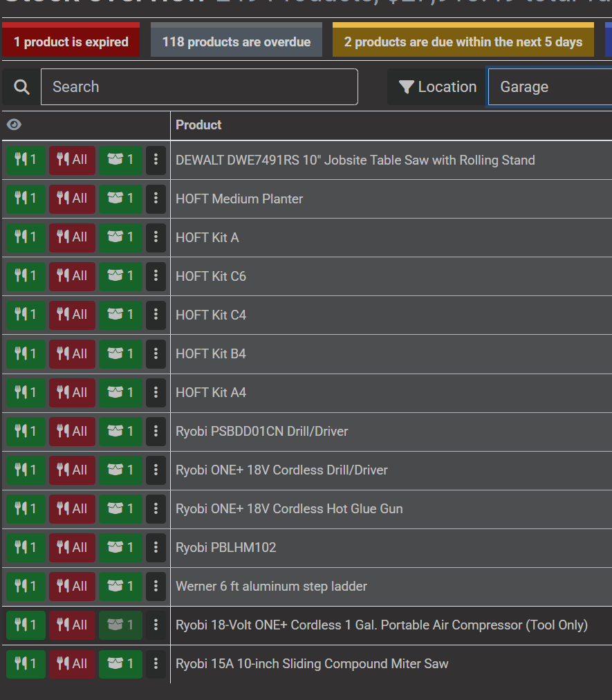
Task: Mark 1 Ryobi PSBDD01CN Drill/Driver as opened
Action: [x=120, y=431]
